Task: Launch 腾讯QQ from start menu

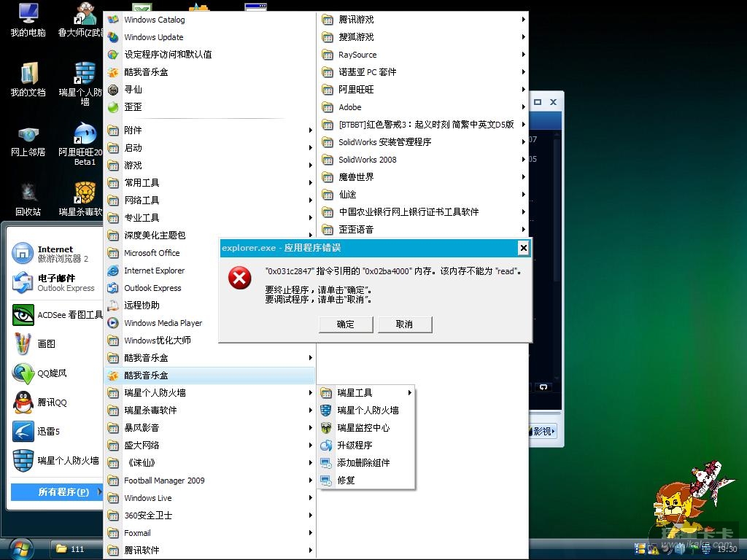Action: [x=56, y=402]
